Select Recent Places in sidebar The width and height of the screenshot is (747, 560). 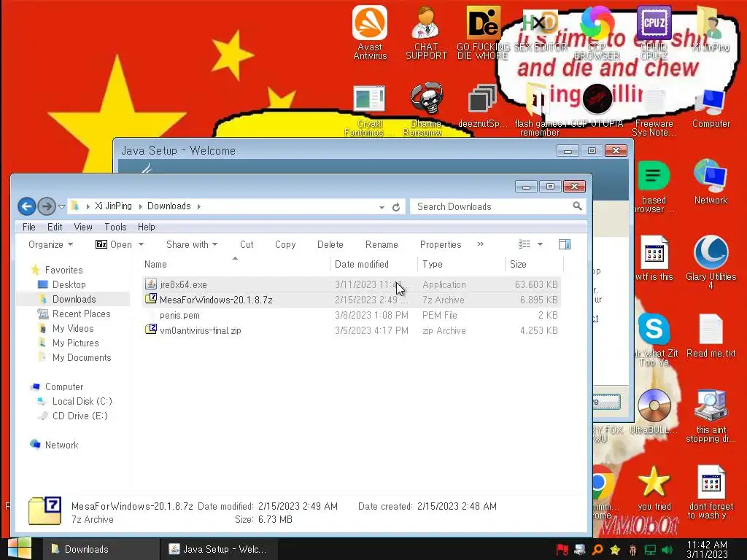click(x=81, y=314)
